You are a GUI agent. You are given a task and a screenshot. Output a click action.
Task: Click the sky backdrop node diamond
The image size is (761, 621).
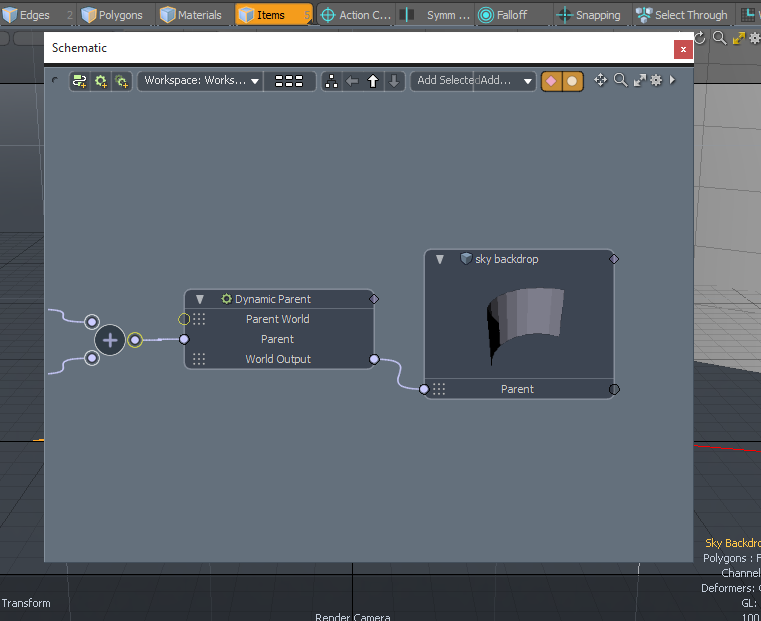614,259
